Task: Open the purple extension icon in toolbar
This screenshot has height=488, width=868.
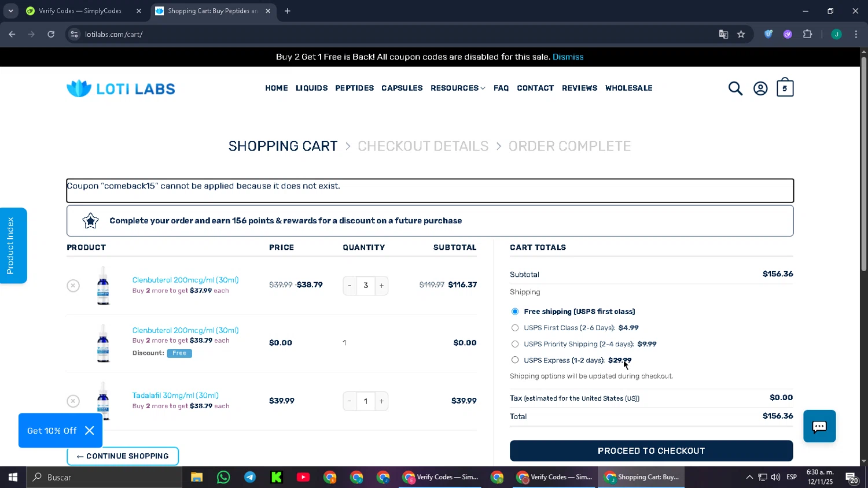Action: [x=788, y=35]
